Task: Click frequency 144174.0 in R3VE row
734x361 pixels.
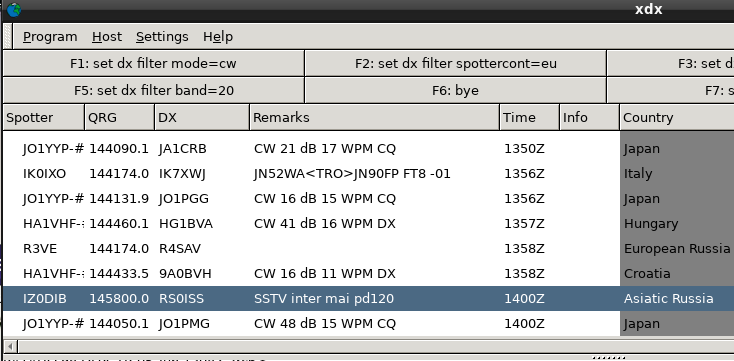Action: [119, 249]
